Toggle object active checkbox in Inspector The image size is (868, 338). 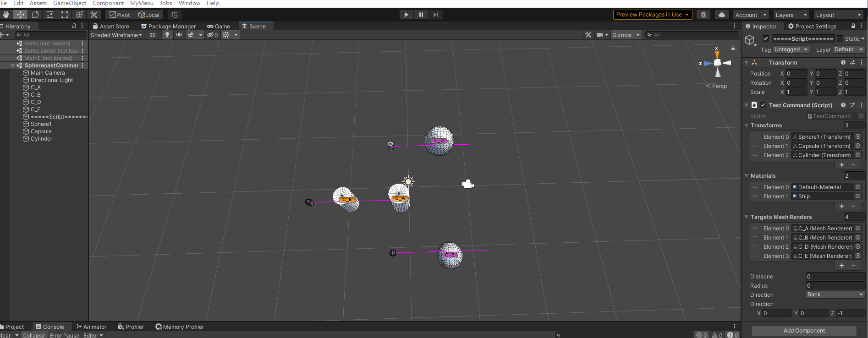765,38
